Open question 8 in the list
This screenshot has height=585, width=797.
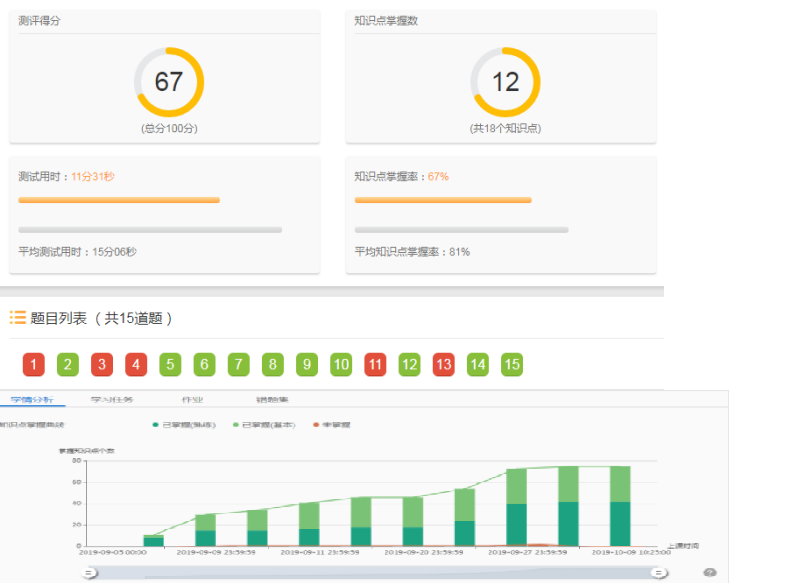coord(272,365)
